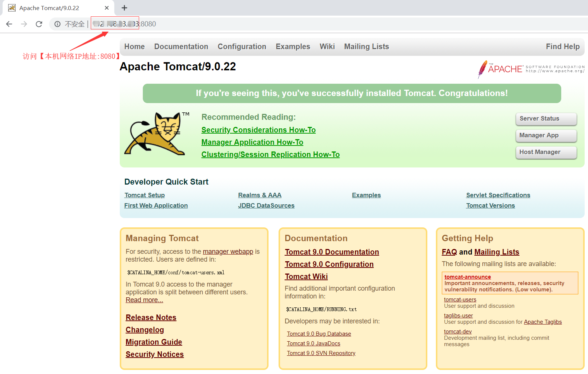
Task: Open Examples link under Developer Quick Start
Action: [366, 195]
